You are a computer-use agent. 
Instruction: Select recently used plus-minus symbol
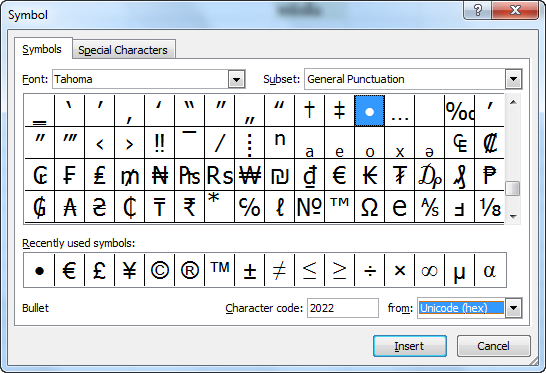250,270
